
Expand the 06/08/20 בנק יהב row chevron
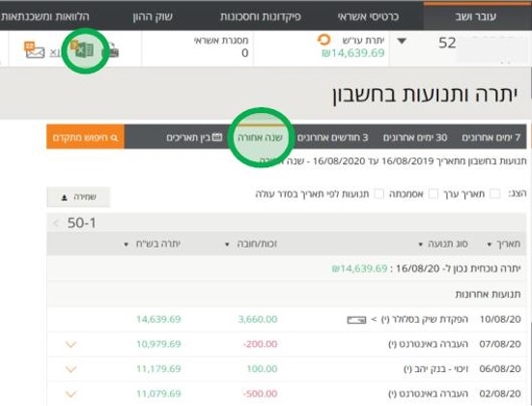[x=70, y=369]
